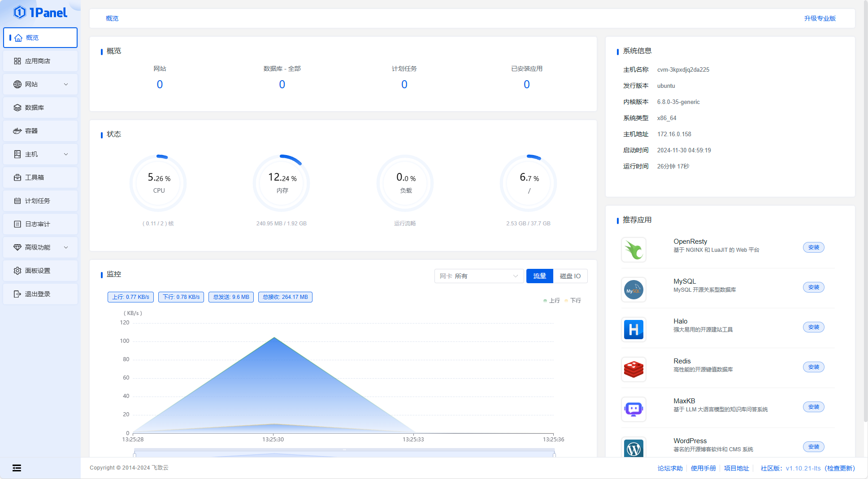
Task: Install MySQL with 安装 button
Action: tap(813, 287)
